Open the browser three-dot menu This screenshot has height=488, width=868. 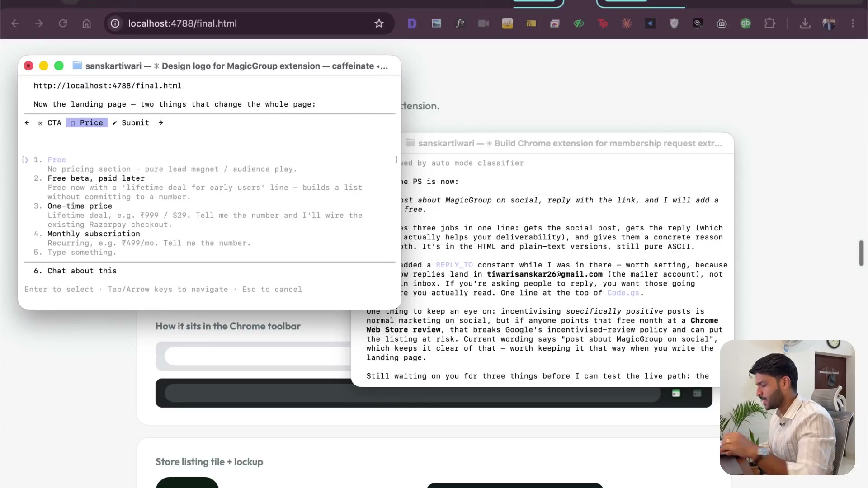(853, 23)
